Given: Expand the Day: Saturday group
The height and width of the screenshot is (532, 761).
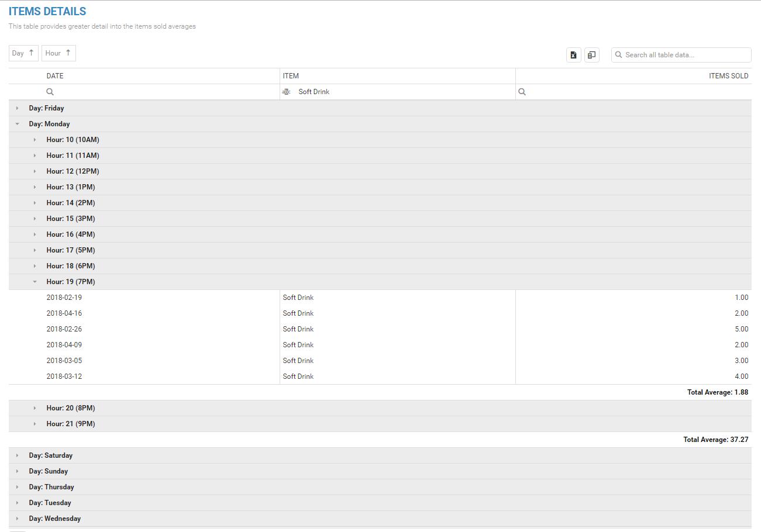Looking at the screenshot, I should (18, 455).
